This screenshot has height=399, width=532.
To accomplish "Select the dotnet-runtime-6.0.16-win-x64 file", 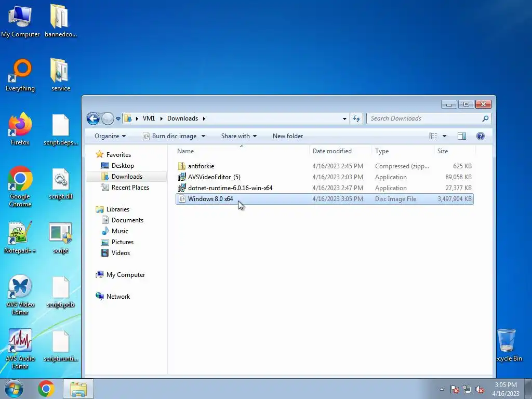I will pyautogui.click(x=324, y=188).
